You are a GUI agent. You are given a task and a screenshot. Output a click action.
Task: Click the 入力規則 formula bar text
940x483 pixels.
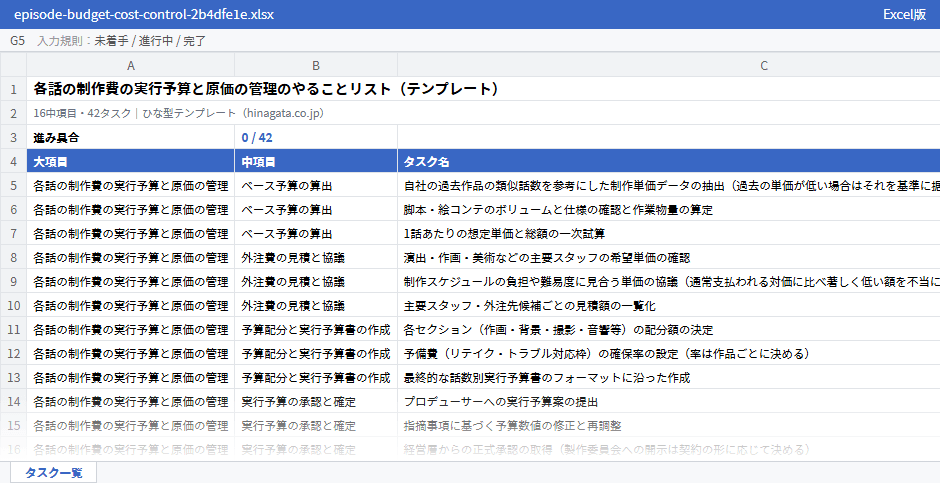tap(122, 41)
